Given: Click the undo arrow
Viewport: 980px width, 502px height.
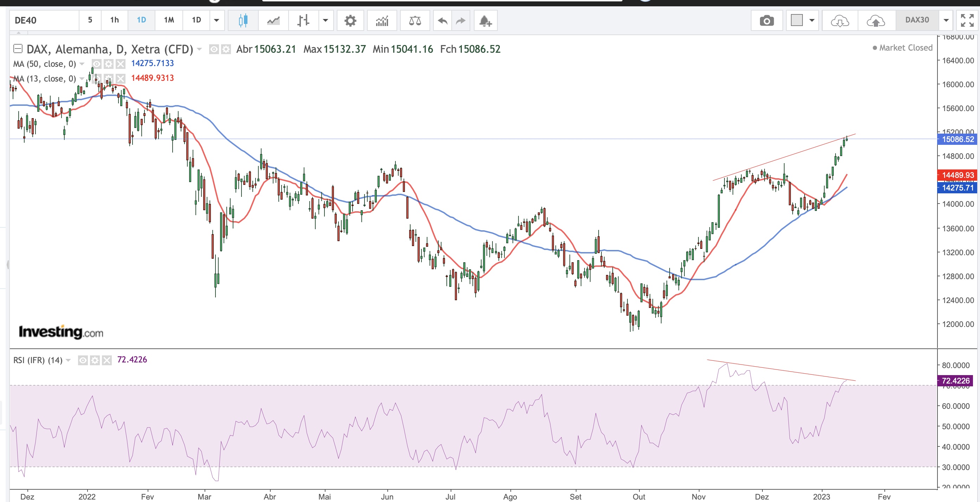Looking at the screenshot, I should [x=442, y=20].
